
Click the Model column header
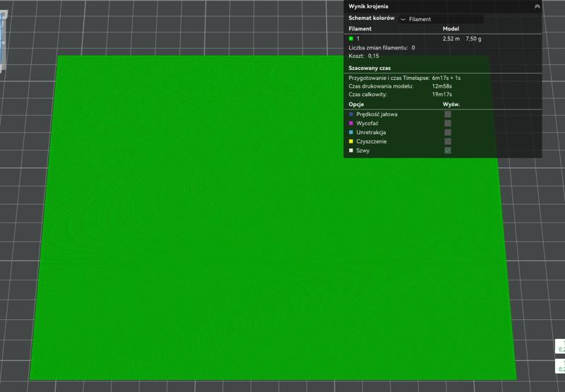coord(451,29)
